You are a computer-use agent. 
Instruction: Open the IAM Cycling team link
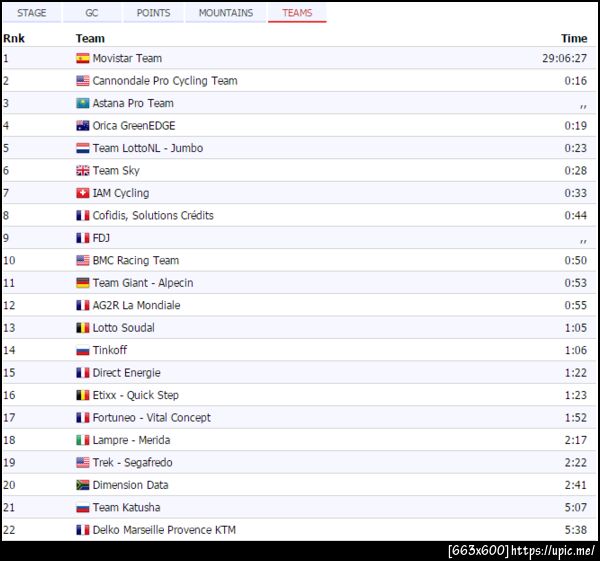pyautogui.click(x=121, y=193)
